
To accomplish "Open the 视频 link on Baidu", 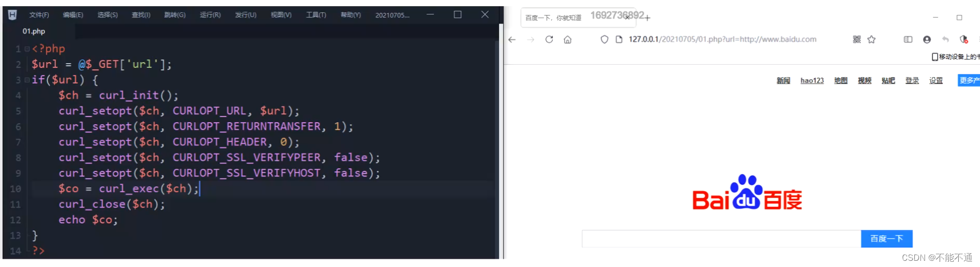I will coord(865,81).
